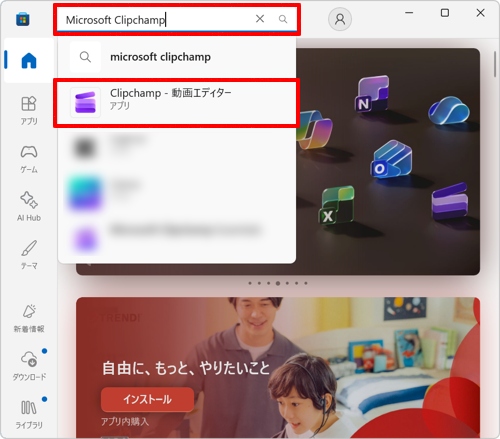Click the Outlook icon in the banner

pyautogui.click(x=392, y=159)
